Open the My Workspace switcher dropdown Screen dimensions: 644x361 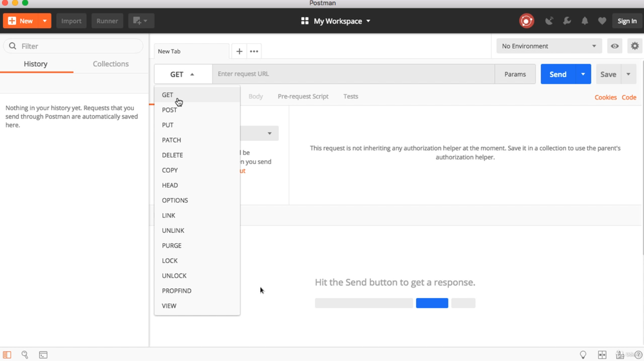[x=336, y=21]
